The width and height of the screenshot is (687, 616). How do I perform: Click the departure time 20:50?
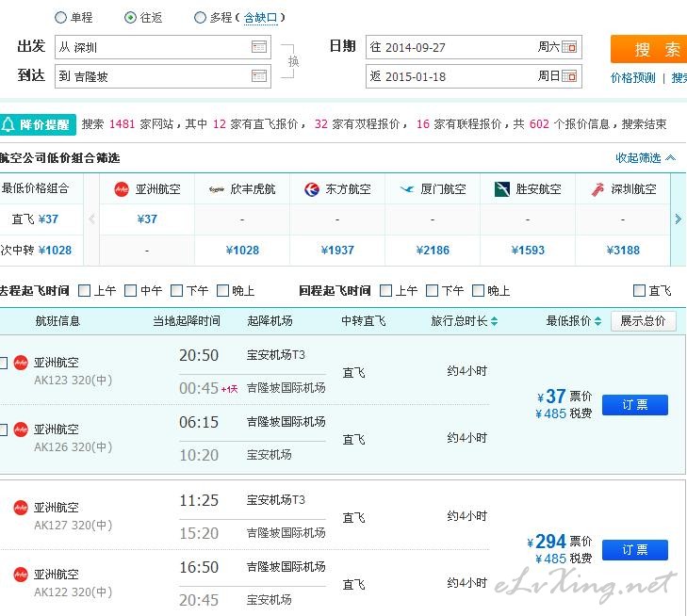coord(199,355)
